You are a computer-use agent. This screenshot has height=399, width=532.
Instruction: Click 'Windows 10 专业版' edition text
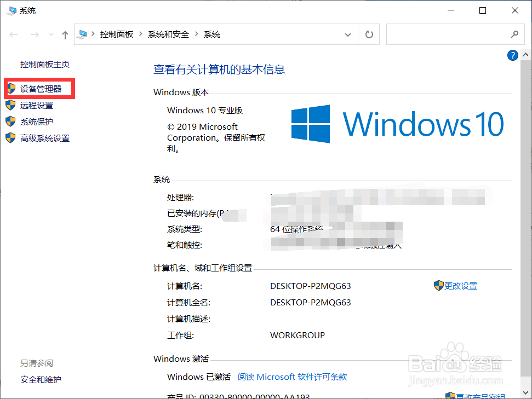[205, 111]
